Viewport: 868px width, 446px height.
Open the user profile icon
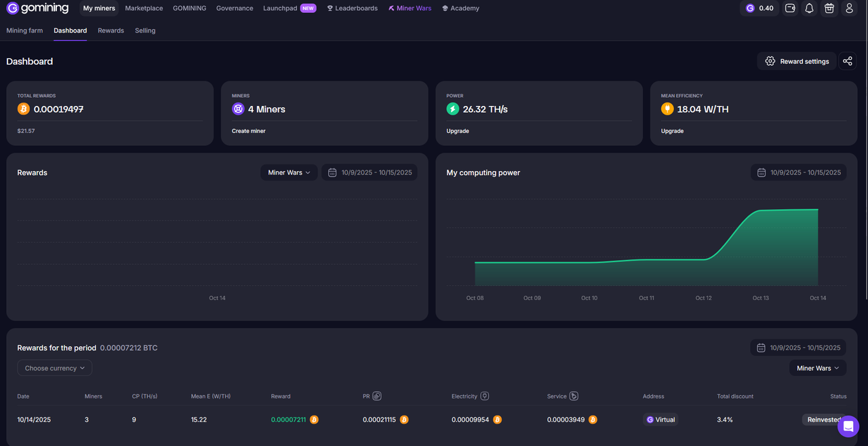[x=849, y=8]
